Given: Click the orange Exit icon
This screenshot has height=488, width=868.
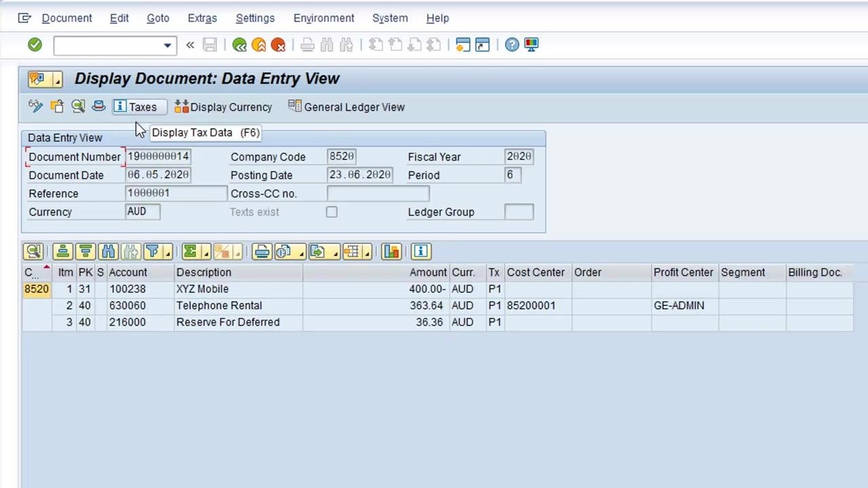Looking at the screenshot, I should tap(258, 45).
